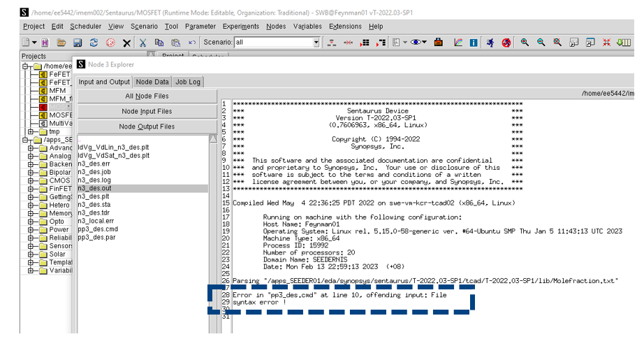Open the Scheduler menu
The image size is (644, 346).
click(x=86, y=27)
